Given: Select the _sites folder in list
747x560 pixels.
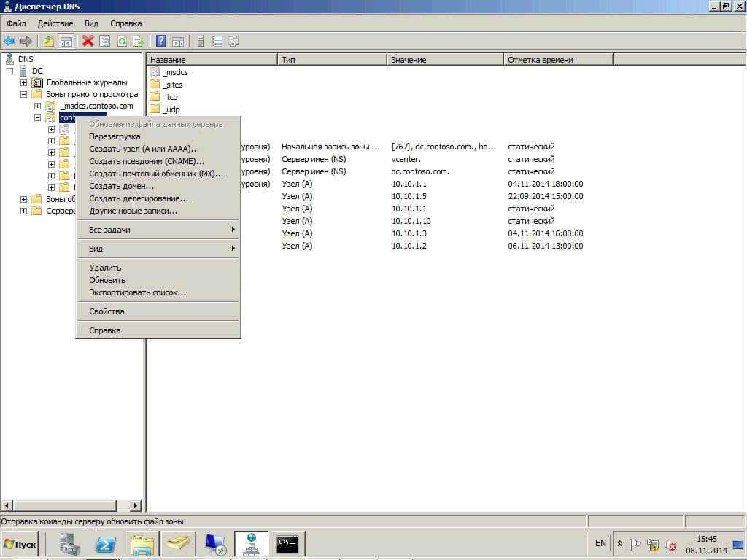Looking at the screenshot, I should point(166,85).
